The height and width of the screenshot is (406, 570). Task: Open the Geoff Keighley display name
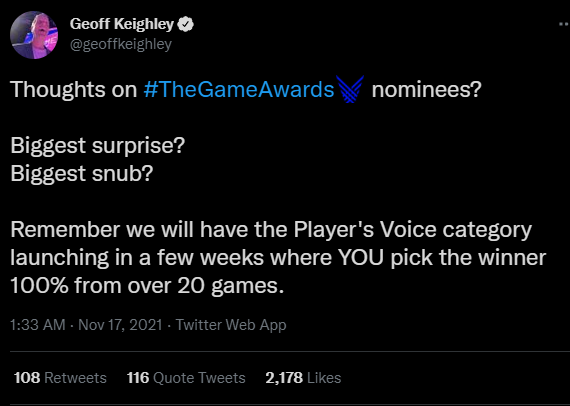(121, 24)
